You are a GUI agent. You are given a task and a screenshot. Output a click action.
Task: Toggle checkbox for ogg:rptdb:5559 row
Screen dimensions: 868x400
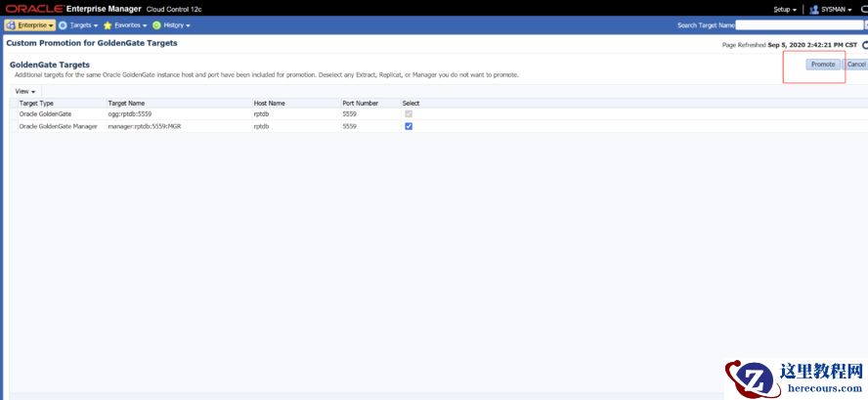tap(409, 113)
